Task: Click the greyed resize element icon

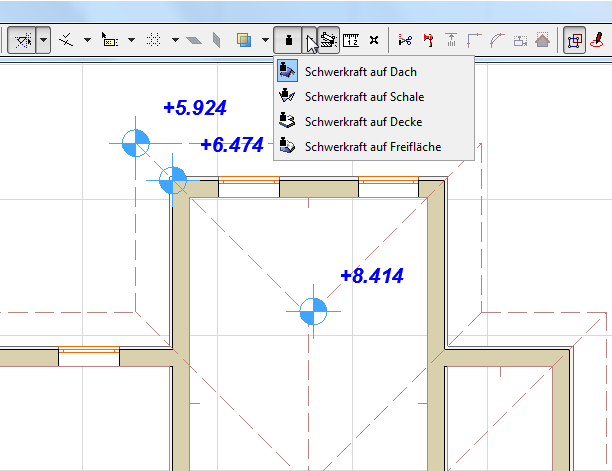Action: coord(520,40)
